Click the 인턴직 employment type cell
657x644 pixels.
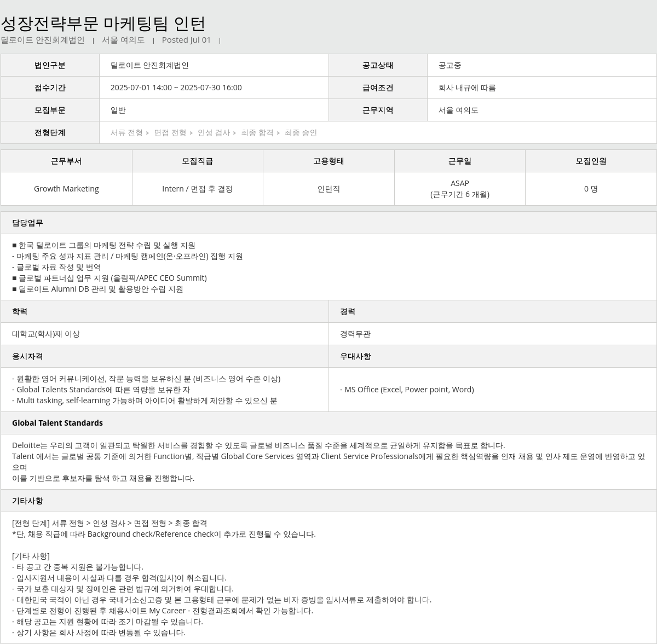pos(328,189)
